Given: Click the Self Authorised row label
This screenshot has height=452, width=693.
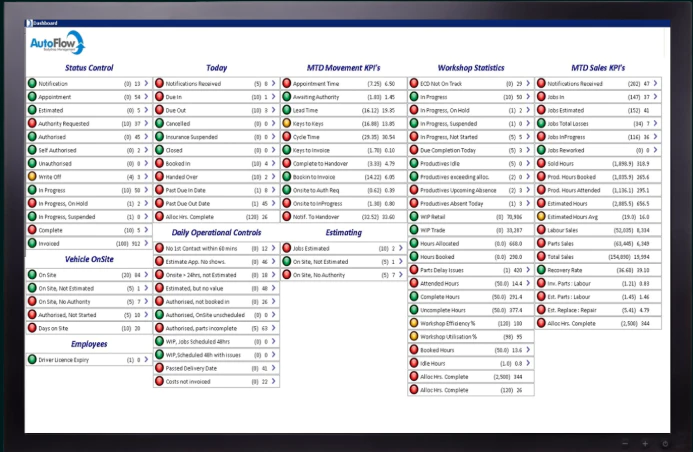Looking at the screenshot, I should pos(57,150).
